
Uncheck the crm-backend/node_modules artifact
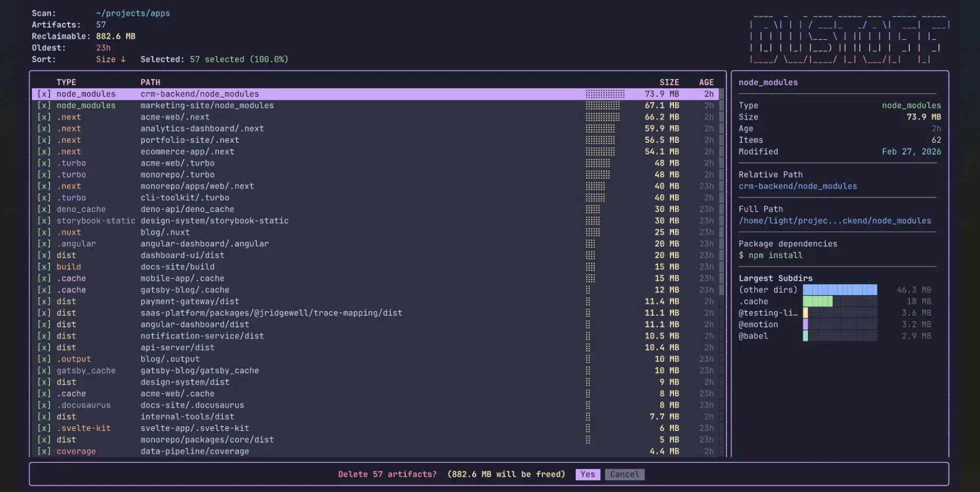click(45, 93)
